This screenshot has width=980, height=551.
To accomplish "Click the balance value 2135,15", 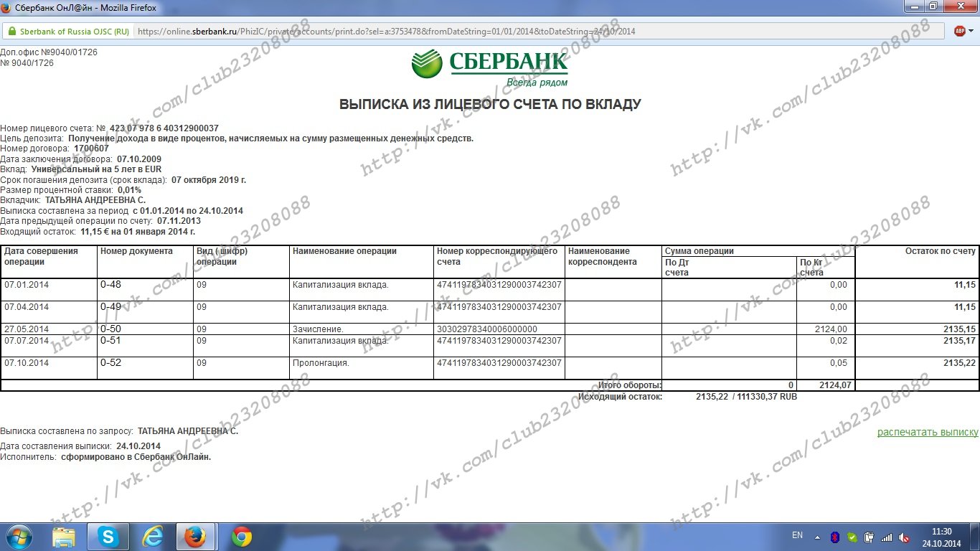I will (959, 329).
